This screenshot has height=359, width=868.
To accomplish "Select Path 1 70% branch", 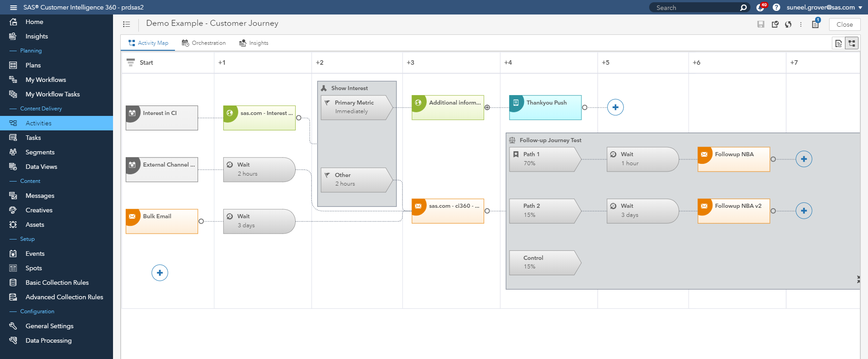I will click(x=545, y=159).
